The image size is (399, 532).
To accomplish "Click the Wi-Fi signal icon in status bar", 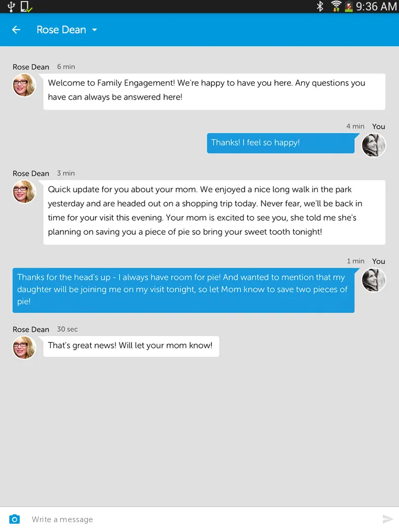I will pos(336,7).
